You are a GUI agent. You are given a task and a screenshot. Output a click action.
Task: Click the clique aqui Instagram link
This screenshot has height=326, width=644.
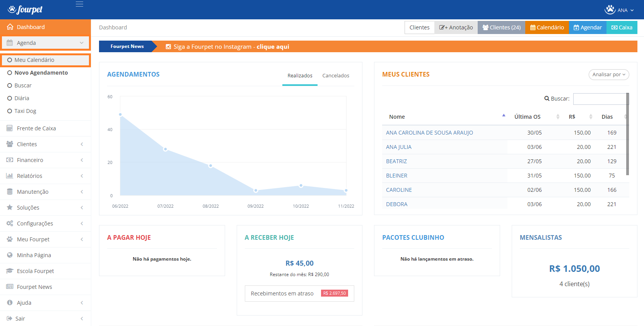(x=273, y=47)
